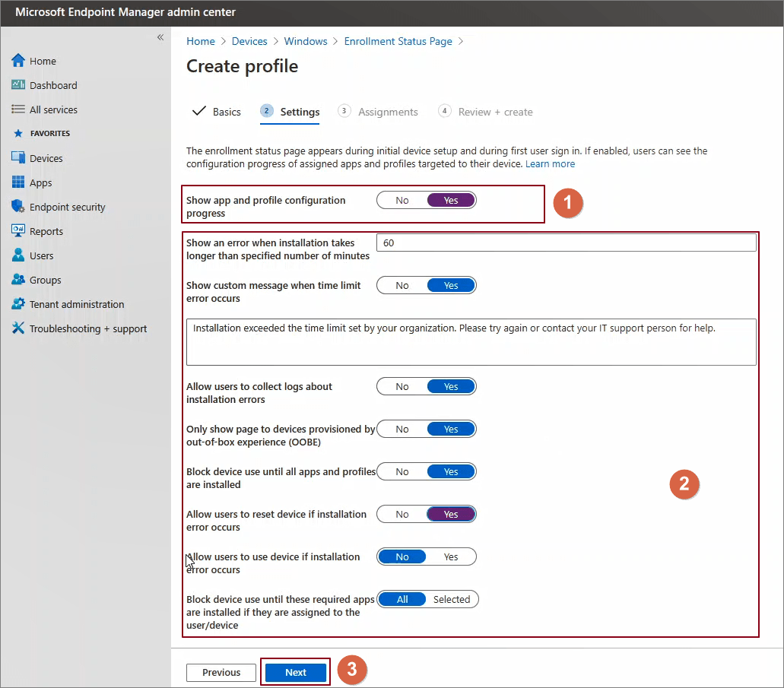Open the Review + create step tab

click(485, 112)
